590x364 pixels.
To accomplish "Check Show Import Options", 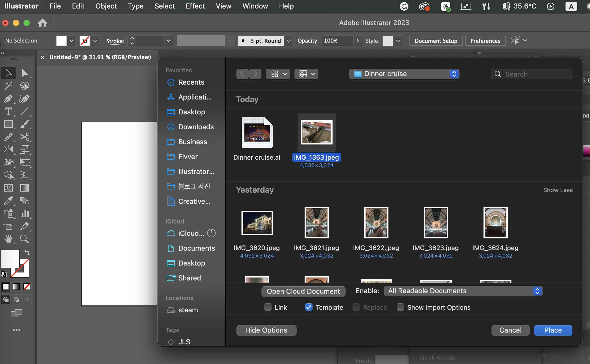I will point(400,307).
